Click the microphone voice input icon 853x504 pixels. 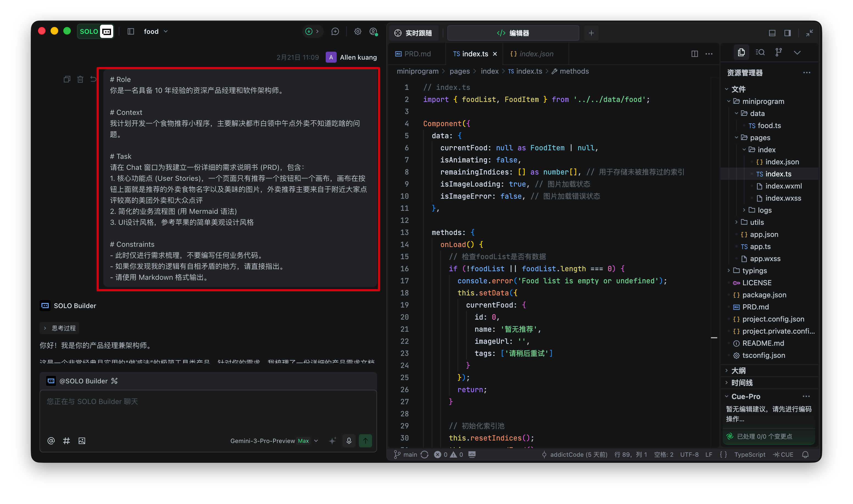coord(349,441)
